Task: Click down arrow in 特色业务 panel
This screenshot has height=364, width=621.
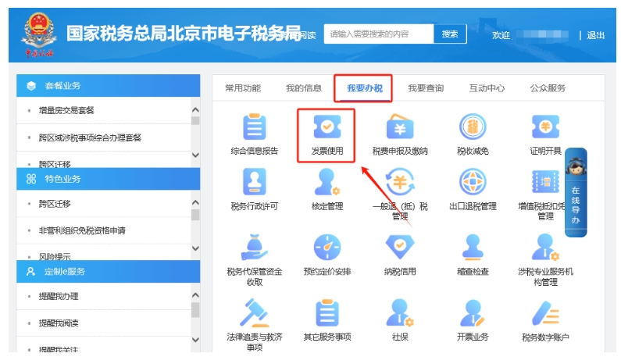Action: click(195, 248)
